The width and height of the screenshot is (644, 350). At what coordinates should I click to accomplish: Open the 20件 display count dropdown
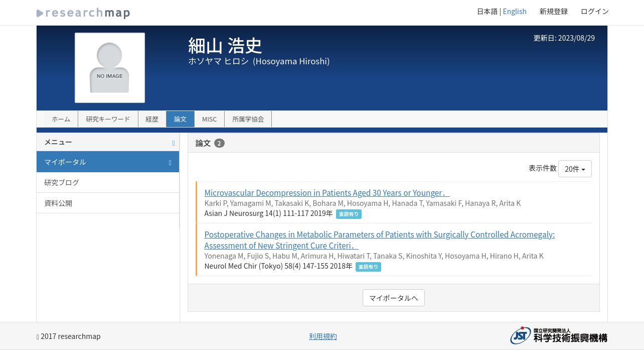pos(575,169)
